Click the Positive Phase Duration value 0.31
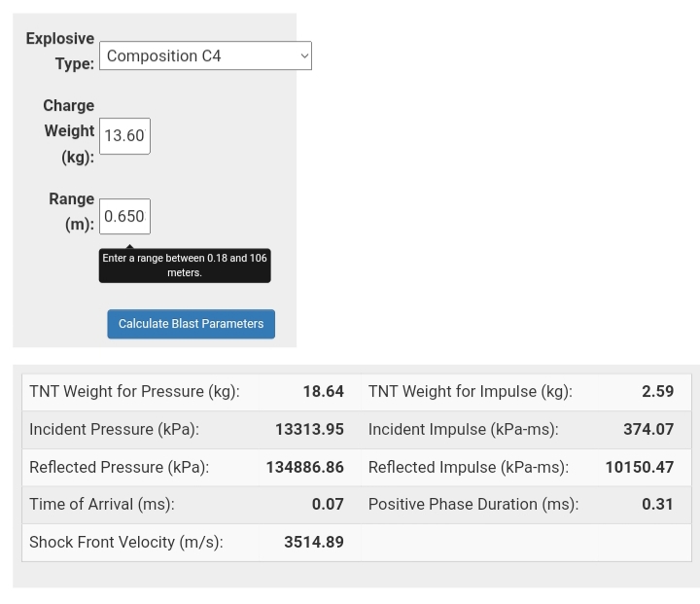 (x=657, y=504)
